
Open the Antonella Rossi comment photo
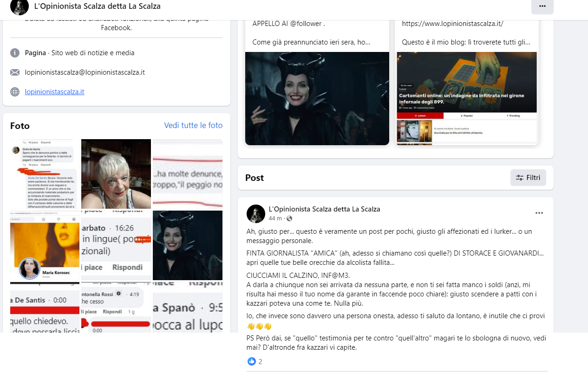click(116, 307)
